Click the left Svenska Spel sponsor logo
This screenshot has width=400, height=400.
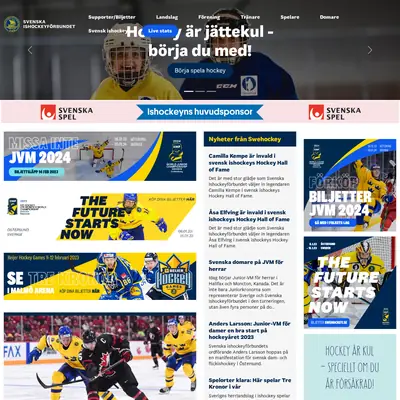pos(67,112)
